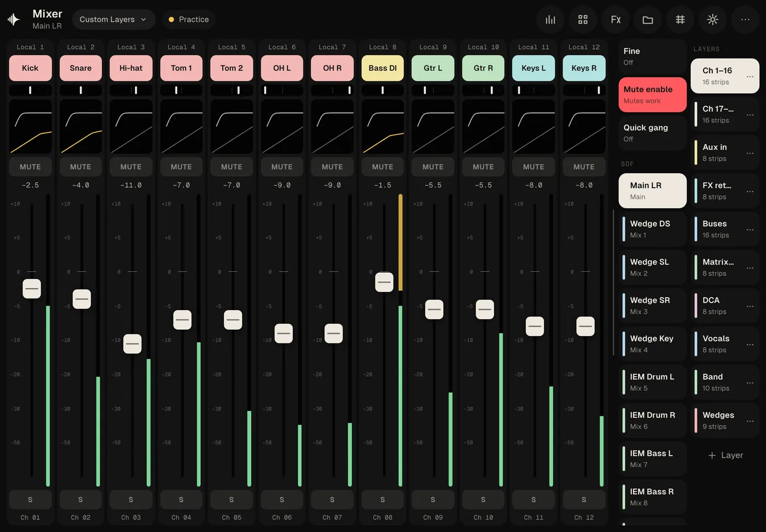
Task: Open options for Aux in layer
Action: [x=750, y=153]
